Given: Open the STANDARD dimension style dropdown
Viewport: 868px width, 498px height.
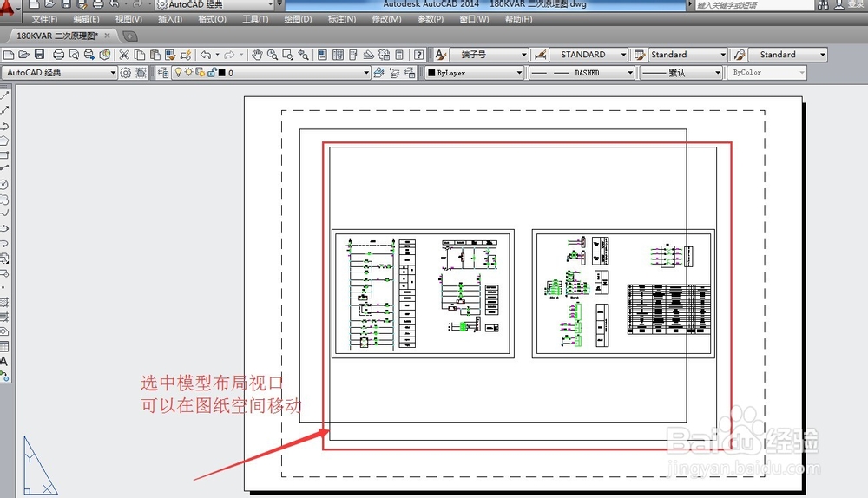Looking at the screenshot, I should [x=588, y=55].
